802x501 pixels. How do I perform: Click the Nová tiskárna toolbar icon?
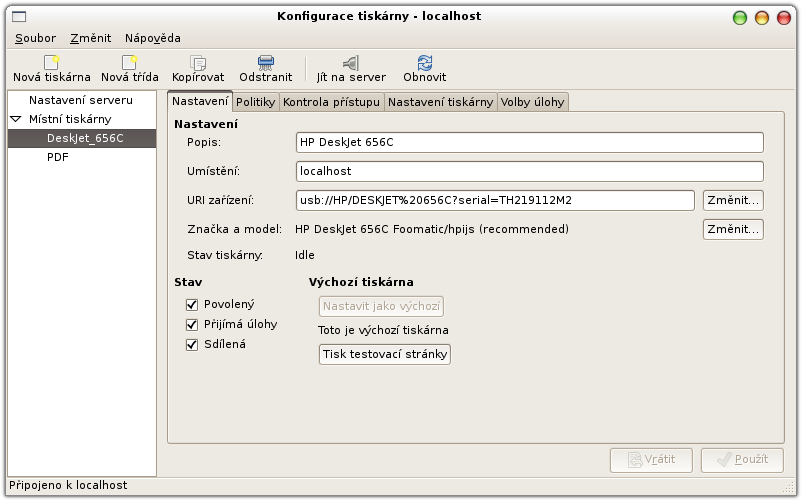[52, 62]
